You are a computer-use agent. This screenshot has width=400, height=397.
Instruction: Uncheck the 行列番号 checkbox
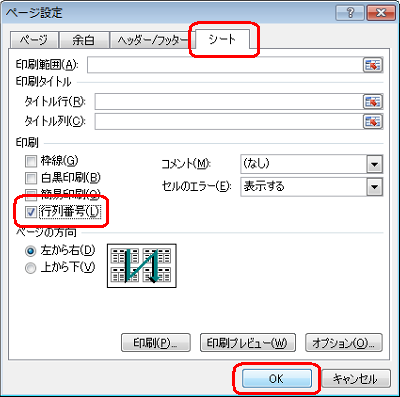click(x=31, y=212)
